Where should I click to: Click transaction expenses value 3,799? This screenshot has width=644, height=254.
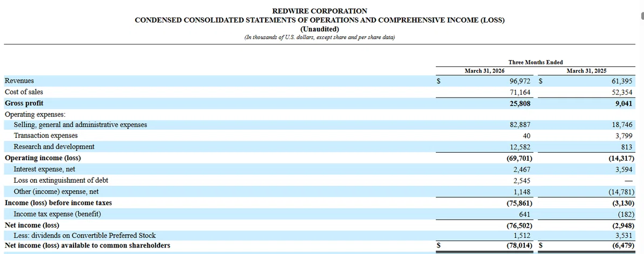tap(624, 136)
